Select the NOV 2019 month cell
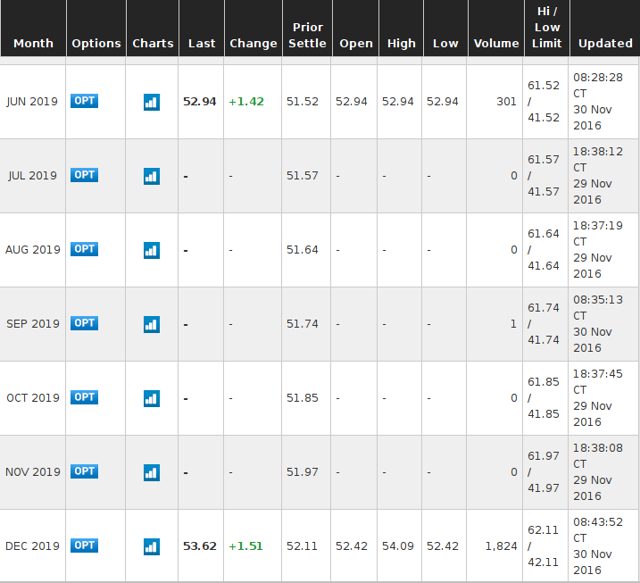This screenshot has height=583, width=640. click(33, 472)
